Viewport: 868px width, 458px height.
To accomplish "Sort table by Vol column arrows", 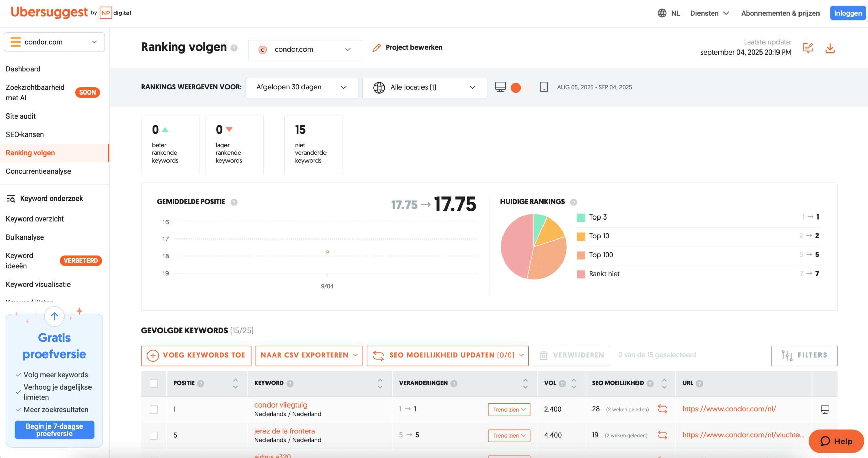I will [574, 383].
